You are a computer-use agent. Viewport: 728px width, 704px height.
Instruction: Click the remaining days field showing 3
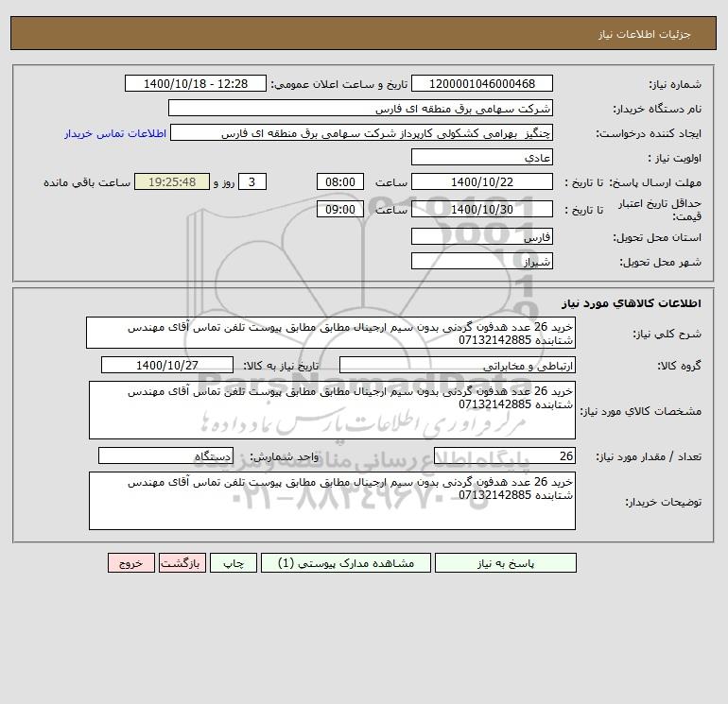pyautogui.click(x=252, y=182)
